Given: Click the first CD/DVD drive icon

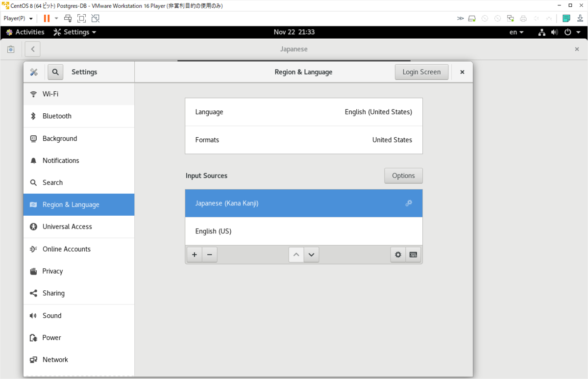Looking at the screenshot, I should pyautogui.click(x=485, y=19).
